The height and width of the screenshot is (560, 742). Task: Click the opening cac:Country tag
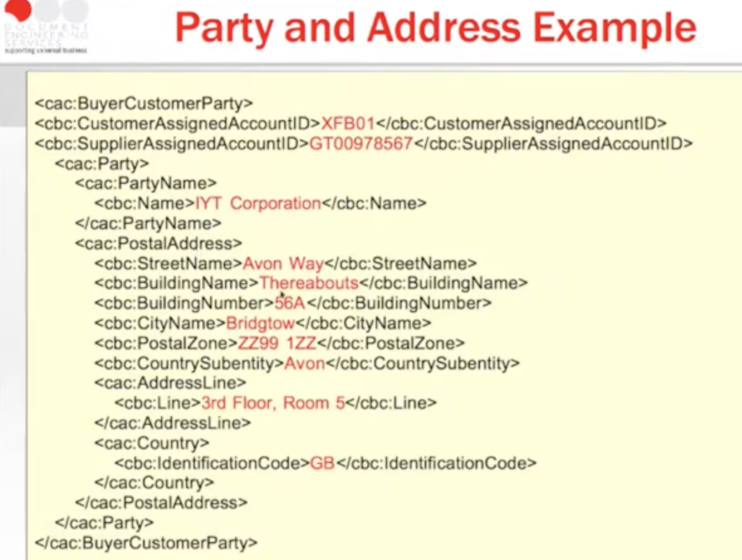tap(152, 443)
